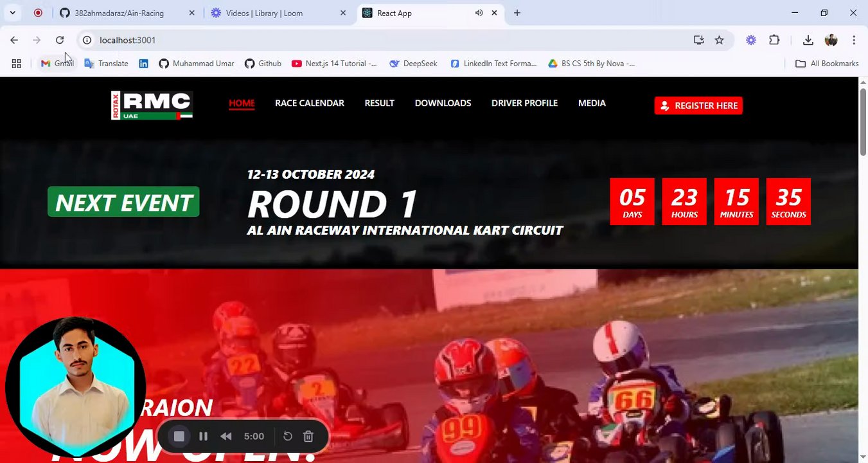Bookmark this page with star icon
This screenshot has width=868, height=463.
[x=720, y=40]
